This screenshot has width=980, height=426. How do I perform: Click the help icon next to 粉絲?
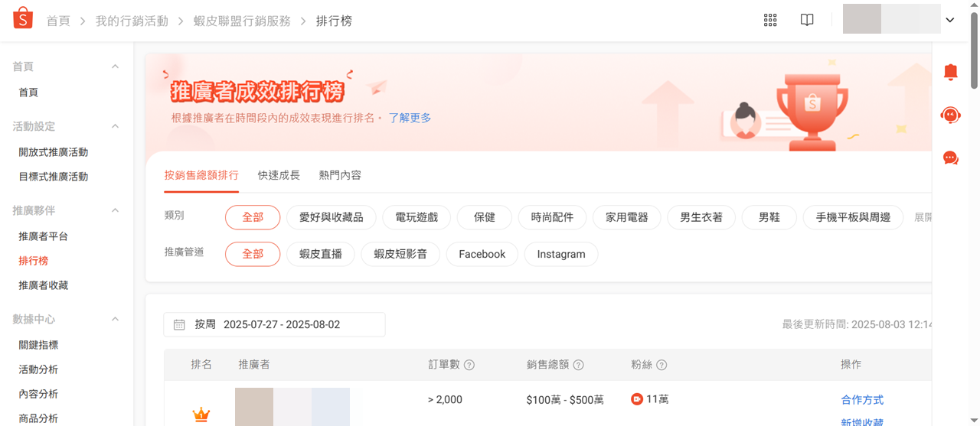[661, 366]
